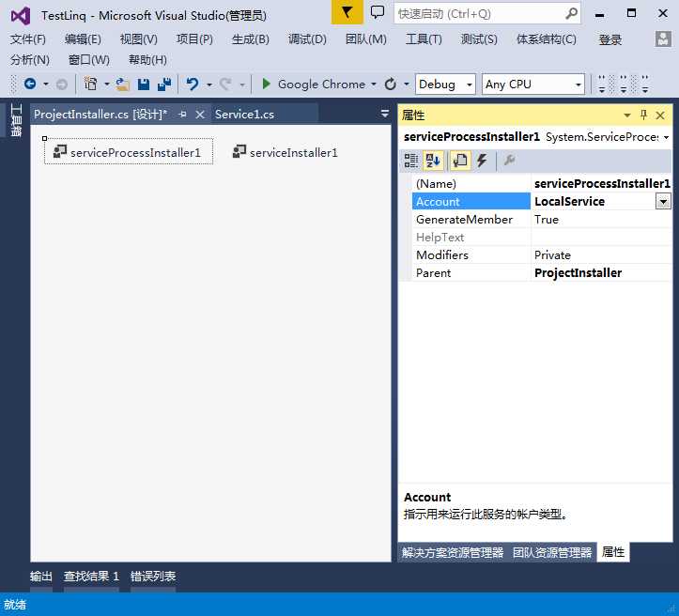Open the 工具箱 toolbox side tab

coord(16,119)
